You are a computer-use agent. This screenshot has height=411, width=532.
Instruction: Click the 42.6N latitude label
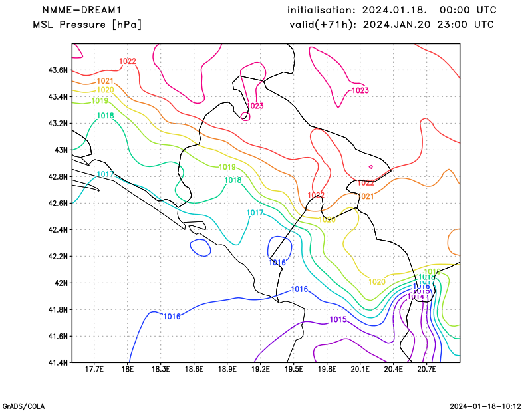pyautogui.click(x=58, y=203)
